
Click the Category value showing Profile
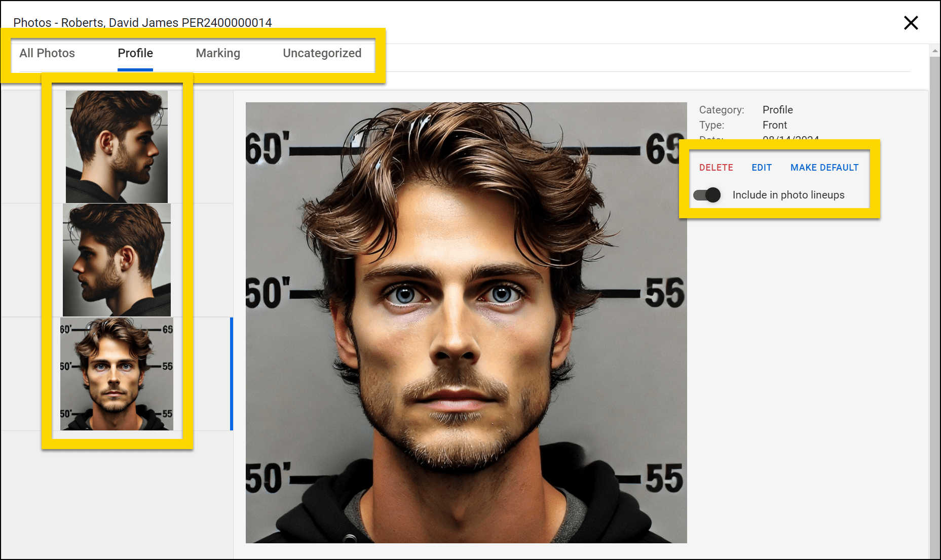coord(777,109)
